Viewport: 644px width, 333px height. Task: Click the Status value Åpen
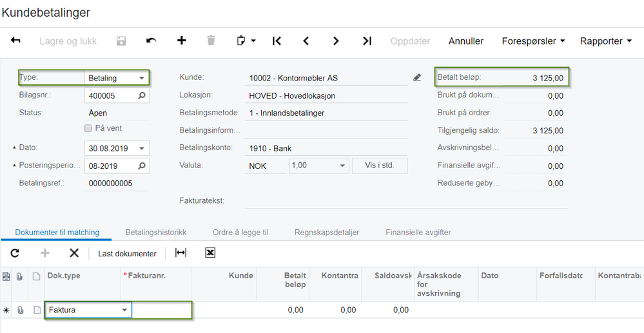pyautogui.click(x=98, y=113)
